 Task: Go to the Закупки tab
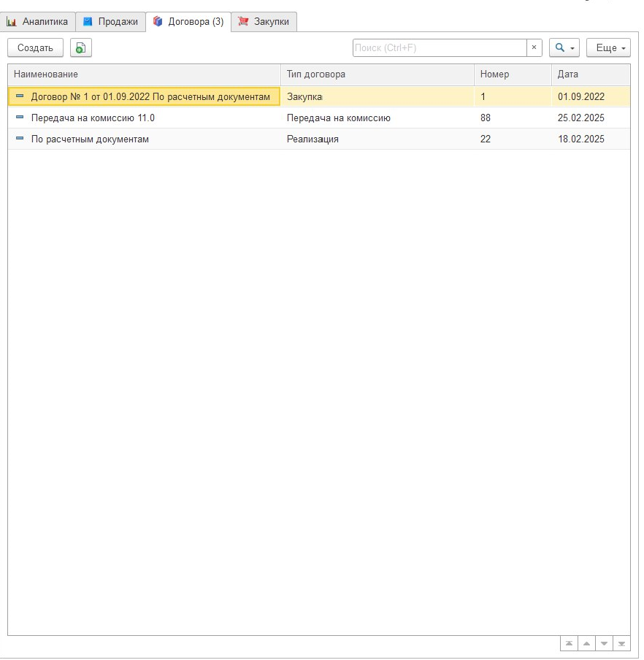click(x=264, y=22)
